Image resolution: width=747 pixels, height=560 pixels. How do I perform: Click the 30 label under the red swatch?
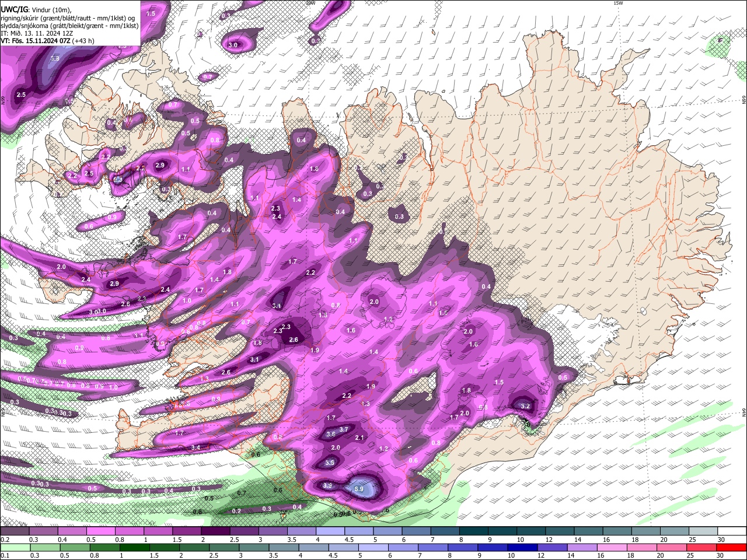pos(720,555)
